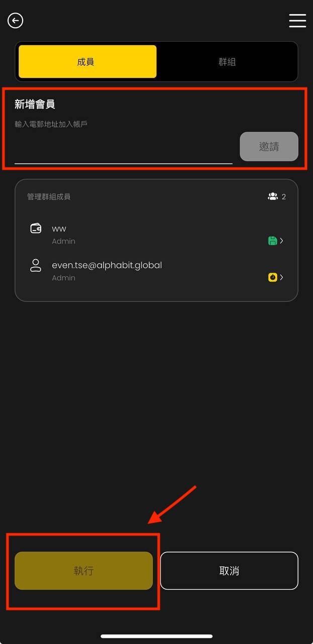The width and height of the screenshot is (313, 644).
Task: Select the even.tse@alphabit.global member email
Action: 107,265
